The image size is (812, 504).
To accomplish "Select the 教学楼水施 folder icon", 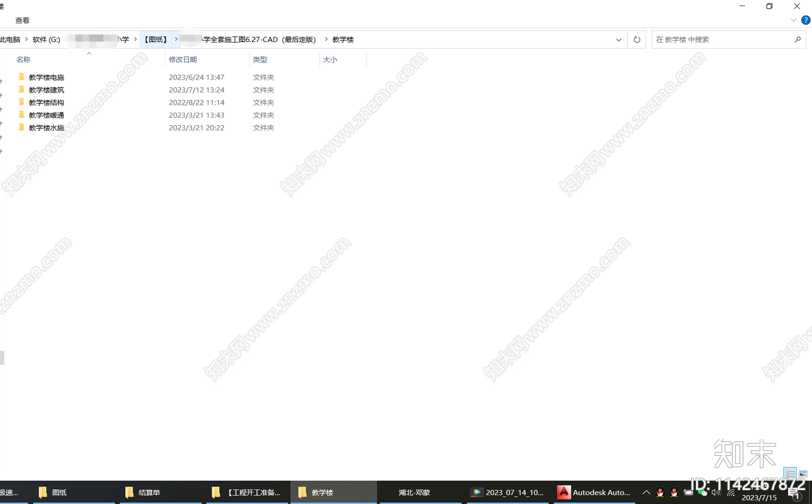I will pyautogui.click(x=21, y=128).
